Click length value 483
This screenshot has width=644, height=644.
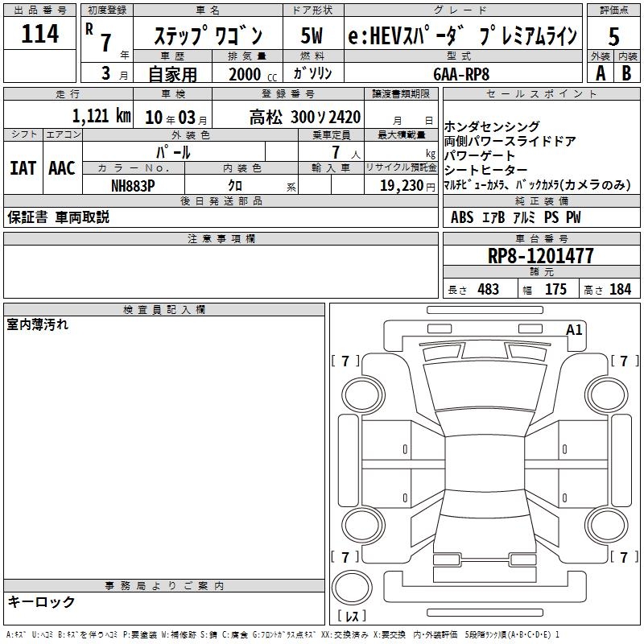(x=488, y=289)
